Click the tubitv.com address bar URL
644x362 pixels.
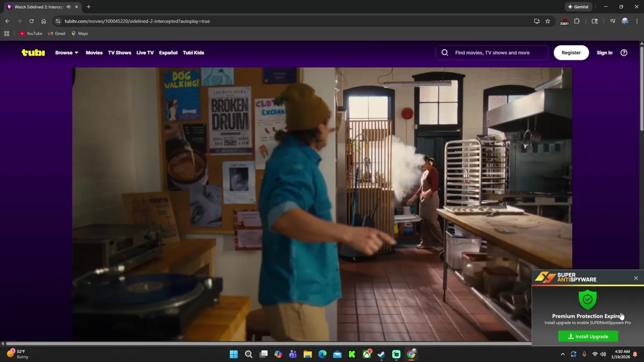click(137, 21)
